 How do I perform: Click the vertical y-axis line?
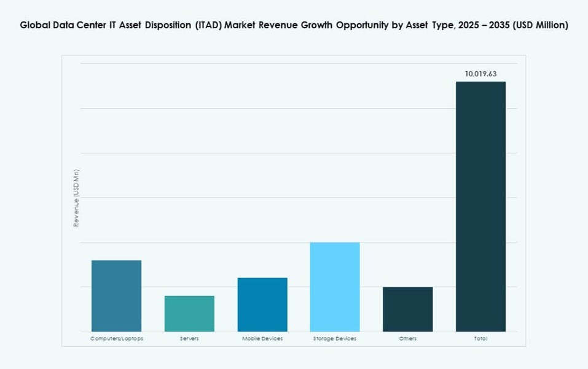point(83,196)
